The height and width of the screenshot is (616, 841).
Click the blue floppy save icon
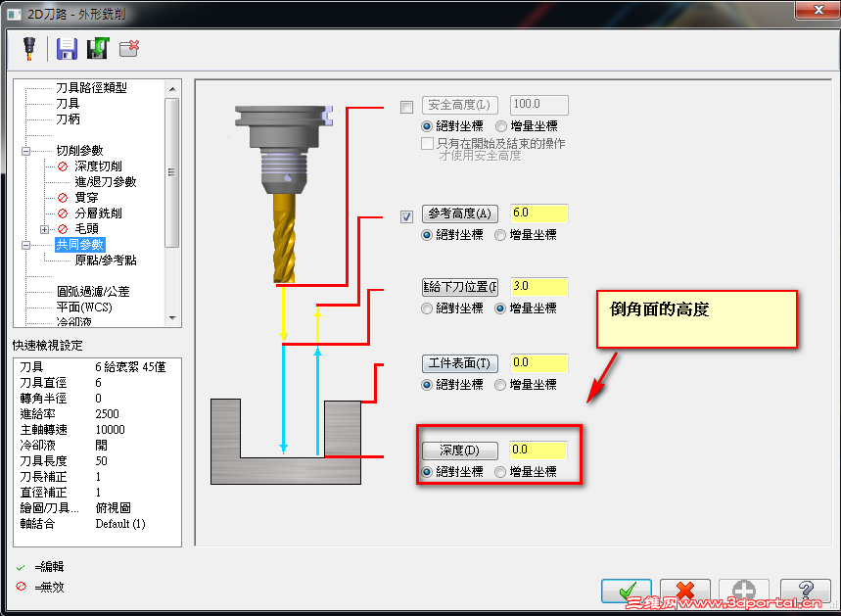(67, 48)
